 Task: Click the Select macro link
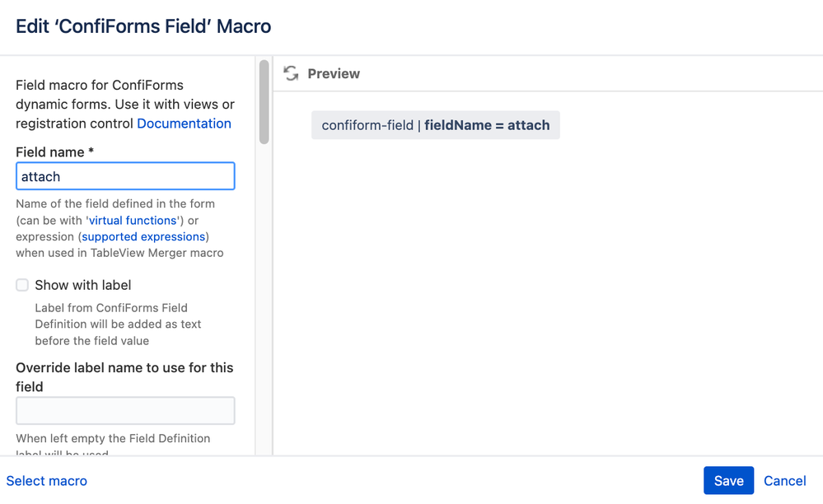(x=47, y=481)
